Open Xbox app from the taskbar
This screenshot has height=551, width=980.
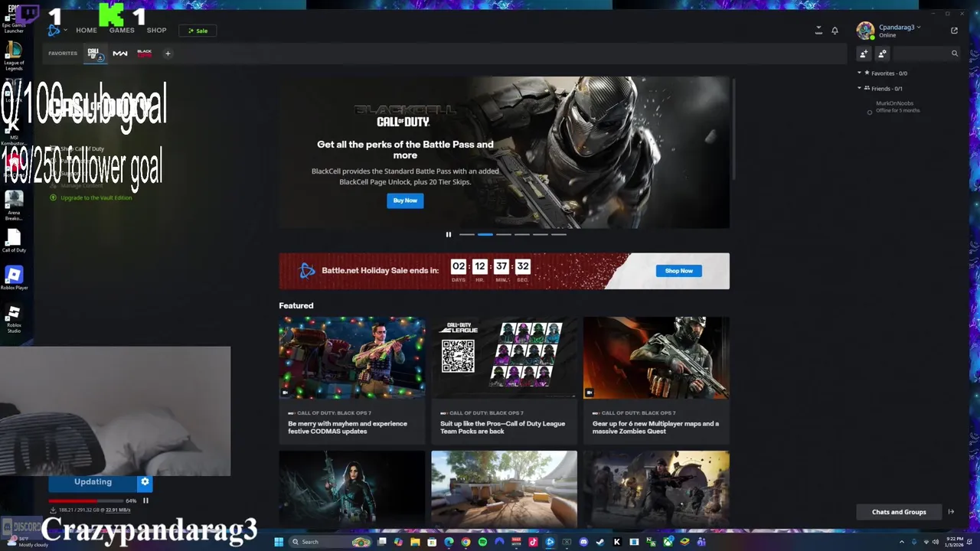click(x=668, y=542)
